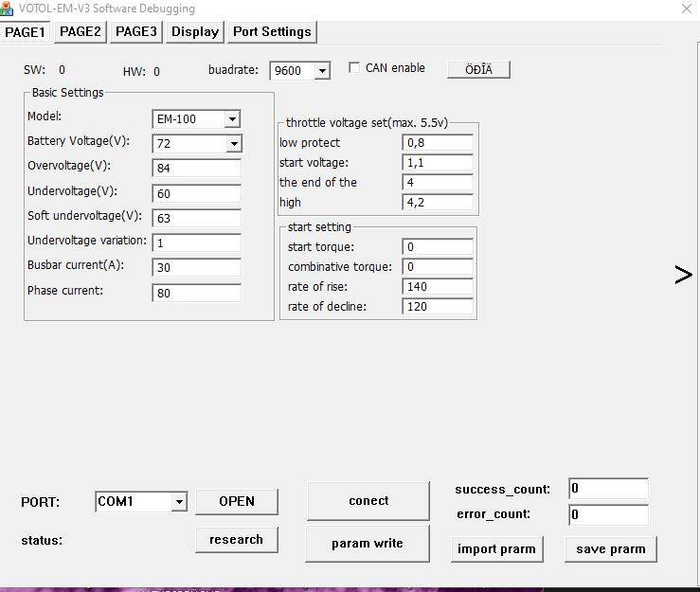Focus the start voltage field
This screenshot has width=700, height=592.
pos(438,163)
